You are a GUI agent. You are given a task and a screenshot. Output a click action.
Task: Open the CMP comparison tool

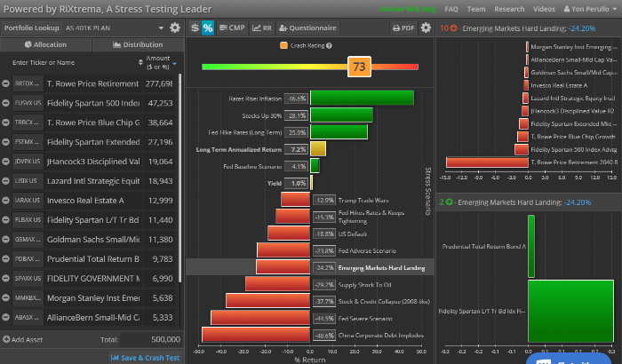pyautogui.click(x=233, y=28)
